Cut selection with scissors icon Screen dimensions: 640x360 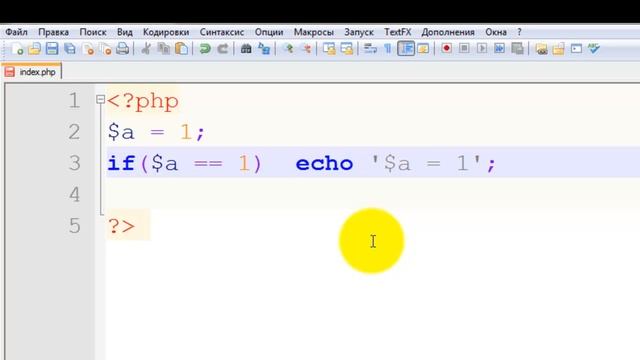pos(146,49)
